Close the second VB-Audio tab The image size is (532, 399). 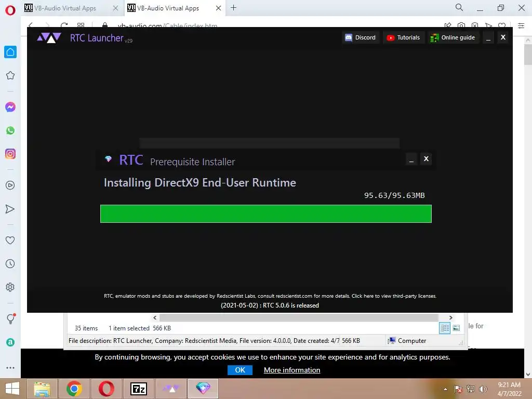coord(219,8)
